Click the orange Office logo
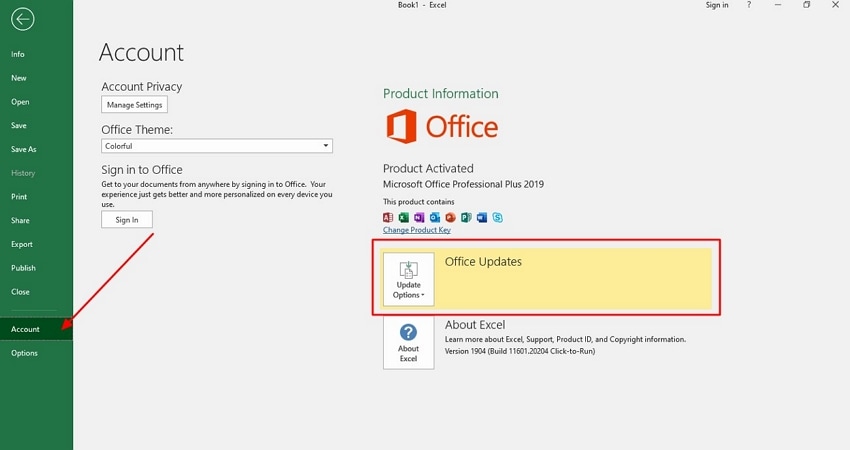 (x=442, y=126)
